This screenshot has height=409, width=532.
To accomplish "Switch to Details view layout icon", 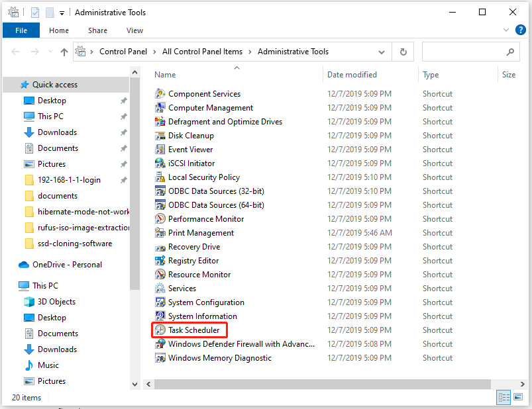I will (504, 397).
